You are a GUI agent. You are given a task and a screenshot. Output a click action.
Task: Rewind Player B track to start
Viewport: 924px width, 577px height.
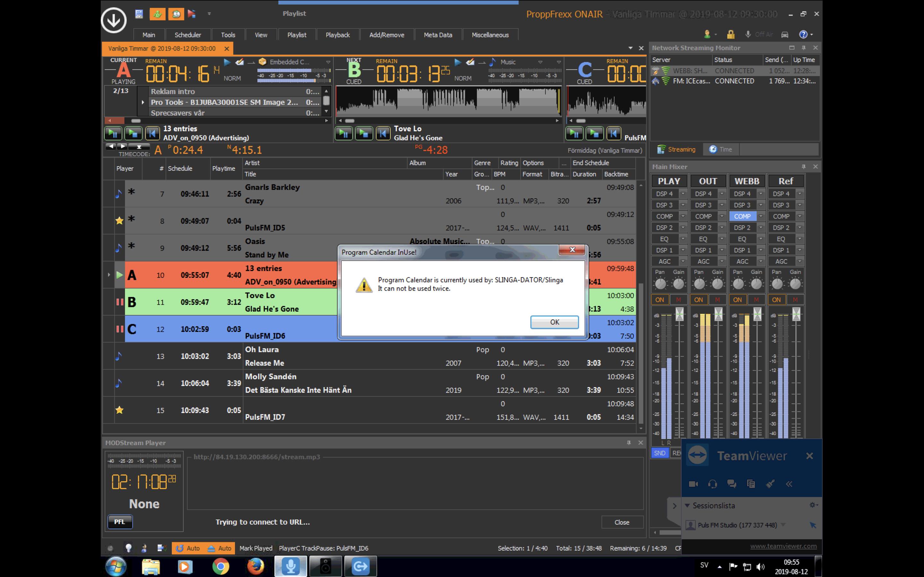[383, 133]
